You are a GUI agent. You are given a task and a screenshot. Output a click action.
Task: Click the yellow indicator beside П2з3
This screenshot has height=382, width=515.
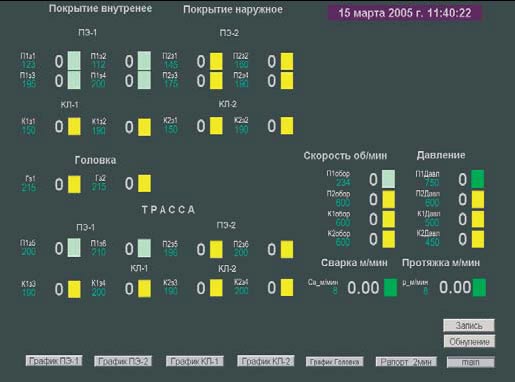(x=216, y=81)
